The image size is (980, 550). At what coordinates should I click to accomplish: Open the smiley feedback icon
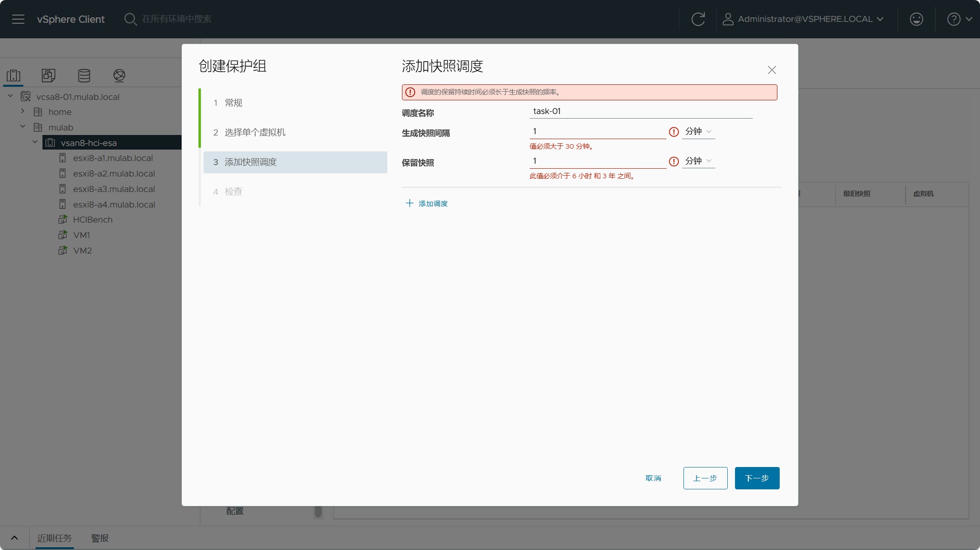pyautogui.click(x=916, y=19)
